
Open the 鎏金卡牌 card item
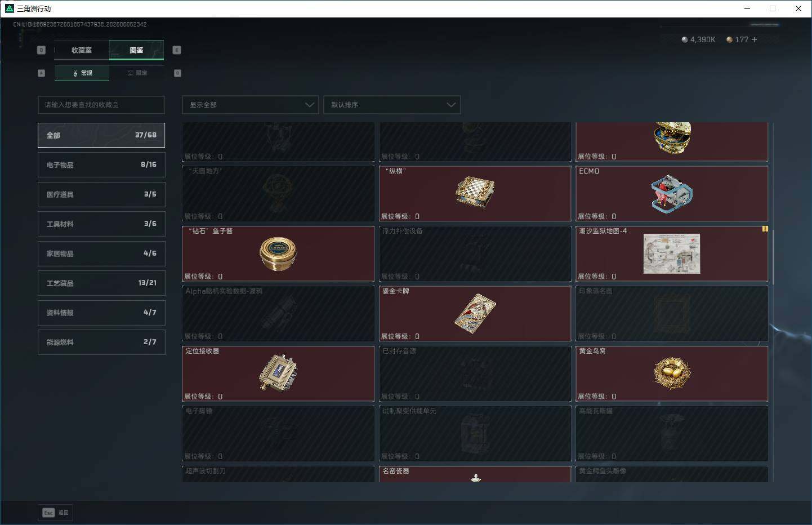[475, 313]
